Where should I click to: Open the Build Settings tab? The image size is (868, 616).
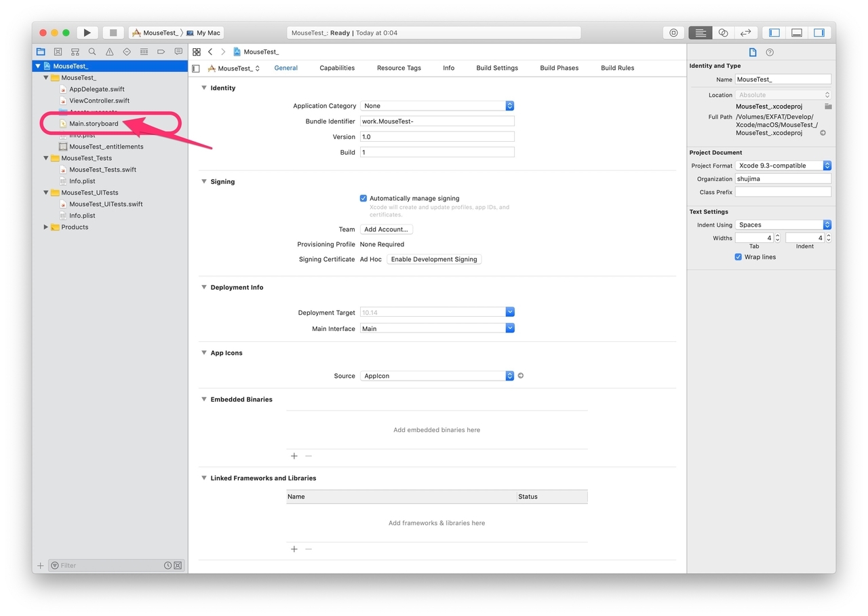pos(497,68)
